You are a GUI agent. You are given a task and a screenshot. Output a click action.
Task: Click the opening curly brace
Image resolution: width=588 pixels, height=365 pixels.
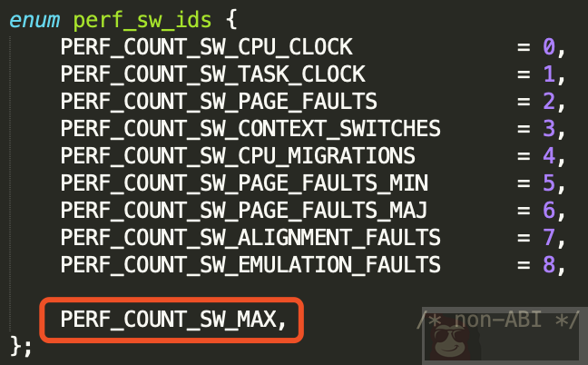tap(231, 20)
